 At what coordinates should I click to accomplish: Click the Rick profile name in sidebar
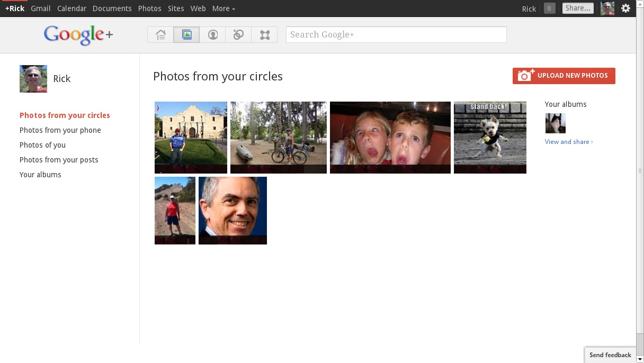pos(62,79)
